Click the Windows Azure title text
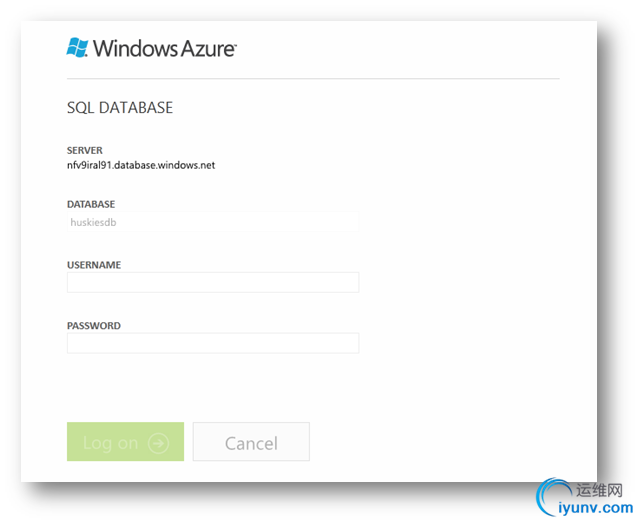This screenshot has height=524, width=639. coord(165,48)
